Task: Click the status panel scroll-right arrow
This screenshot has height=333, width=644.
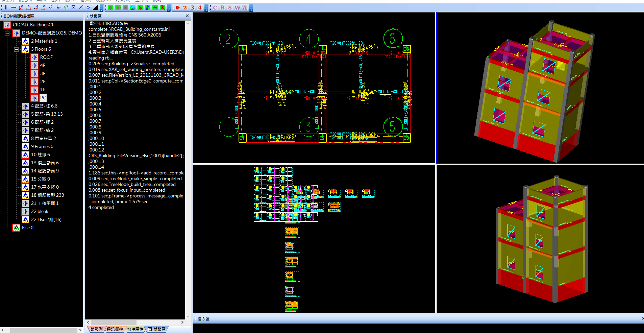Action: [182, 323]
